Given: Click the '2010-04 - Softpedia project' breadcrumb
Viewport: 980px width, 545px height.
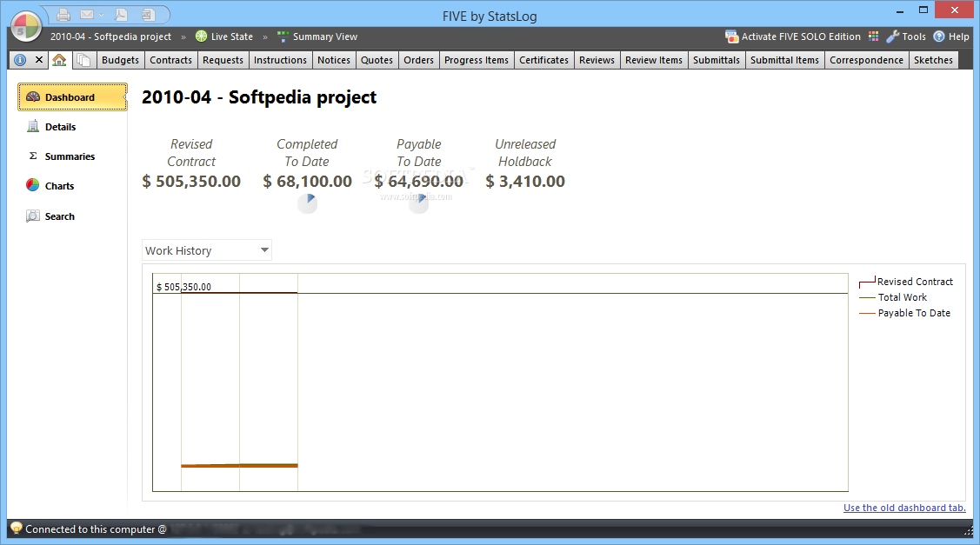Looking at the screenshot, I should click(x=110, y=37).
